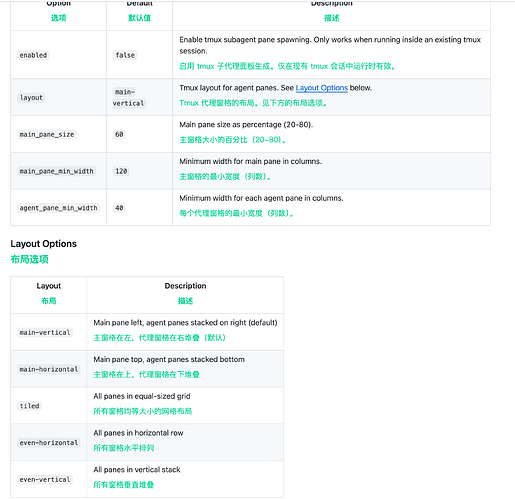This screenshot has height=500, width=515.
Task: Click the translation '所有窗格垂直堆叠'
Action: click(123, 485)
